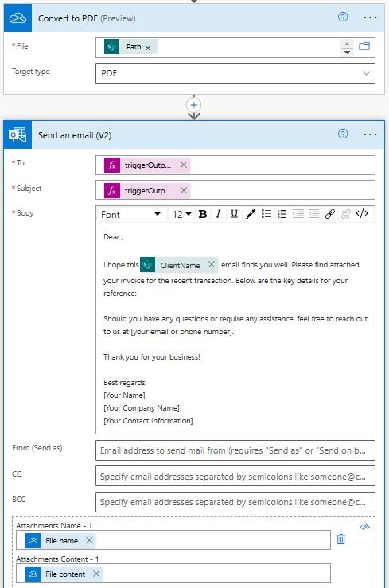Click the ClientName dynamic content token

pyautogui.click(x=179, y=265)
